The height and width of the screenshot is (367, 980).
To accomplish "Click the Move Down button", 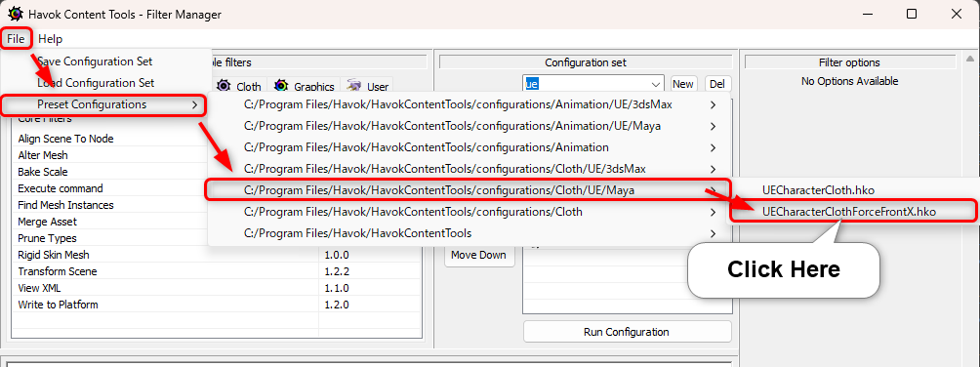I will coord(478,255).
